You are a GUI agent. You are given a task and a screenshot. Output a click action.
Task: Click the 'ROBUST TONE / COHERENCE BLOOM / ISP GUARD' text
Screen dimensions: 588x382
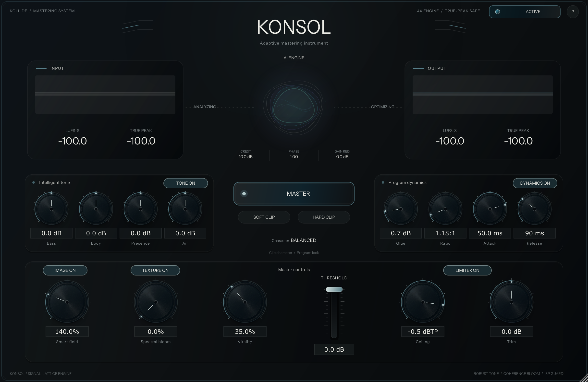[518, 374]
